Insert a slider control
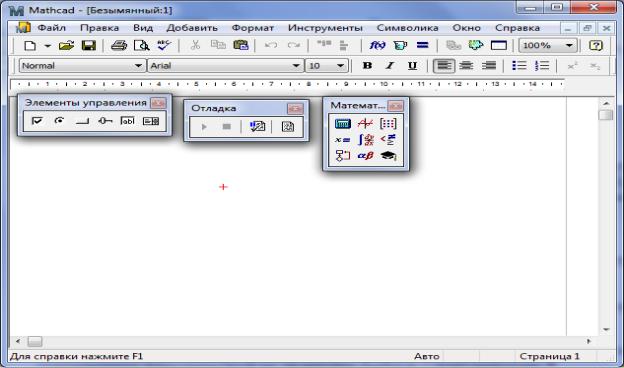Screen dimensions: 624x368 coord(105,121)
